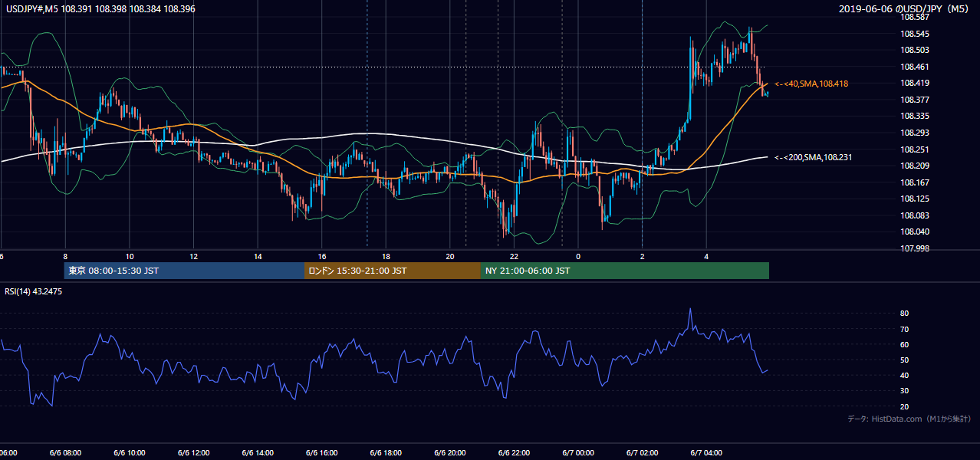Image resolution: width=980 pixels, height=460 pixels.
Task: Click price axis value 108.587
Action: coord(915,17)
